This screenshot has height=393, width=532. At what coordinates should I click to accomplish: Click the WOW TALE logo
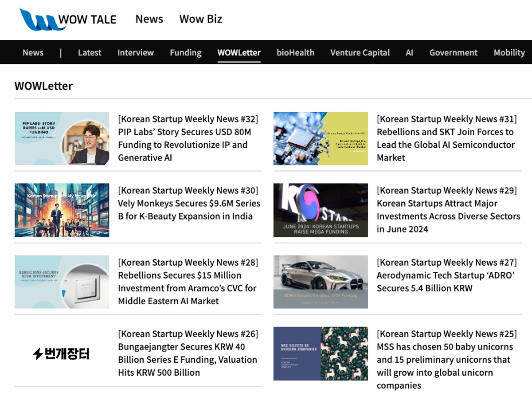pos(68,19)
